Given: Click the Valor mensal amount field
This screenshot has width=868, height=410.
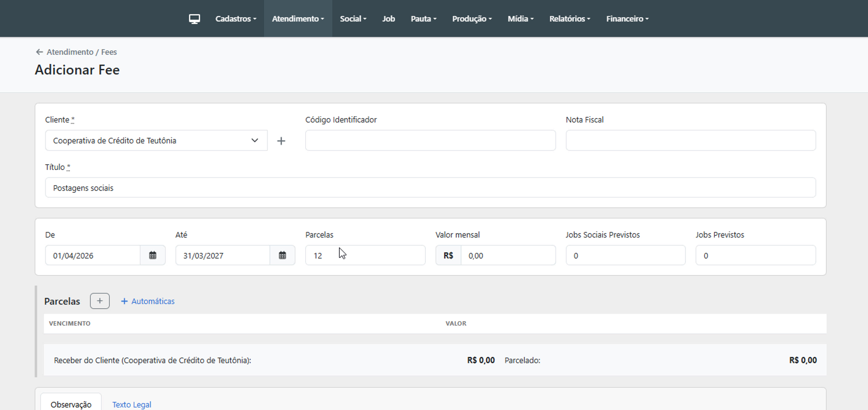Looking at the screenshot, I should (x=508, y=256).
